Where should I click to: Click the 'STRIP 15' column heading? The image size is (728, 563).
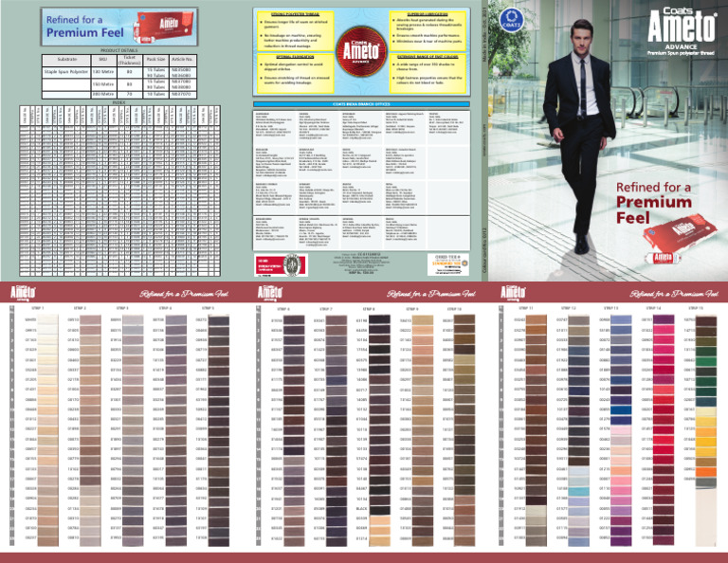[696, 308]
